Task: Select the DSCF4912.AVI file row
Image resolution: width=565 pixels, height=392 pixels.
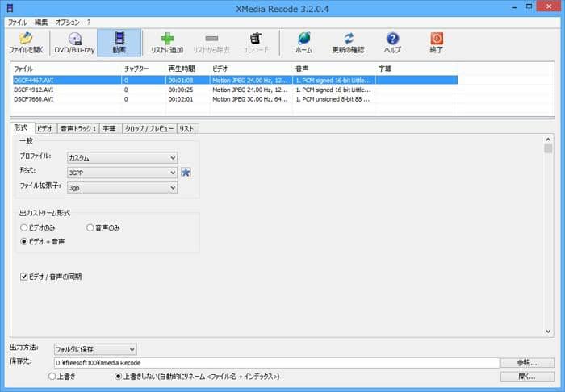Action: [236, 90]
